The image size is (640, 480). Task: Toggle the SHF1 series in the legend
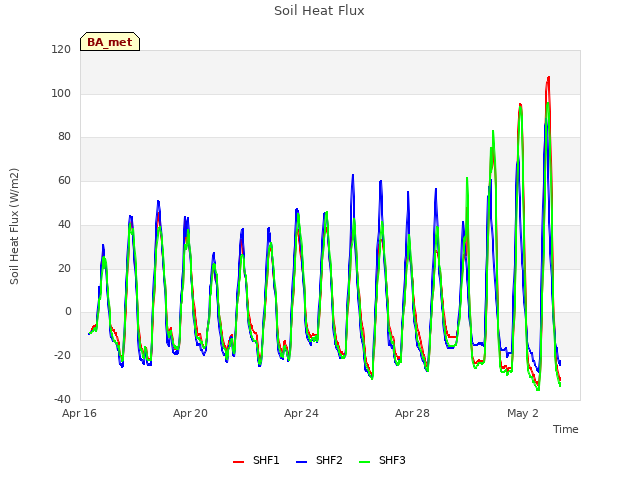(x=256, y=461)
